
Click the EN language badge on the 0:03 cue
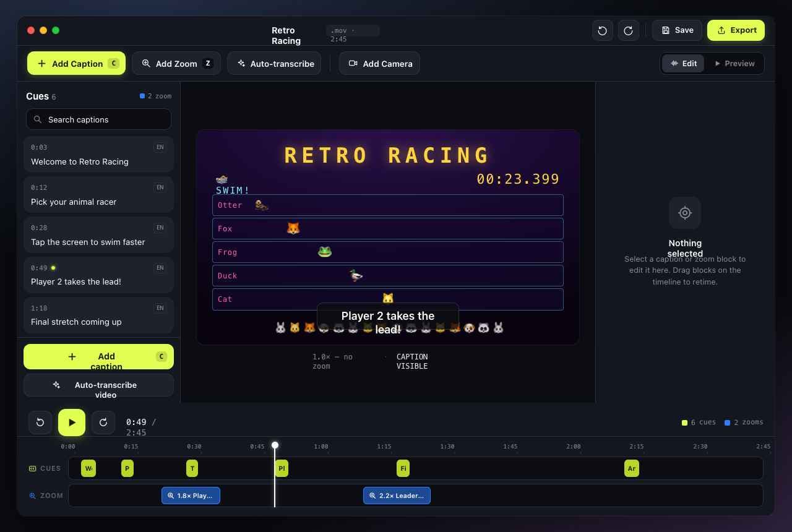[160, 147]
